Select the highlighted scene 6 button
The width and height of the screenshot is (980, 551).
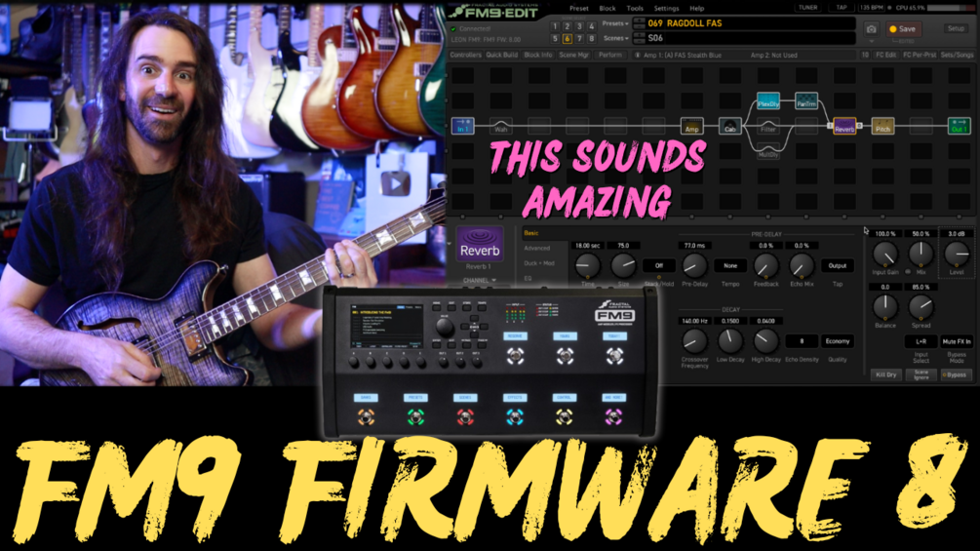567,39
